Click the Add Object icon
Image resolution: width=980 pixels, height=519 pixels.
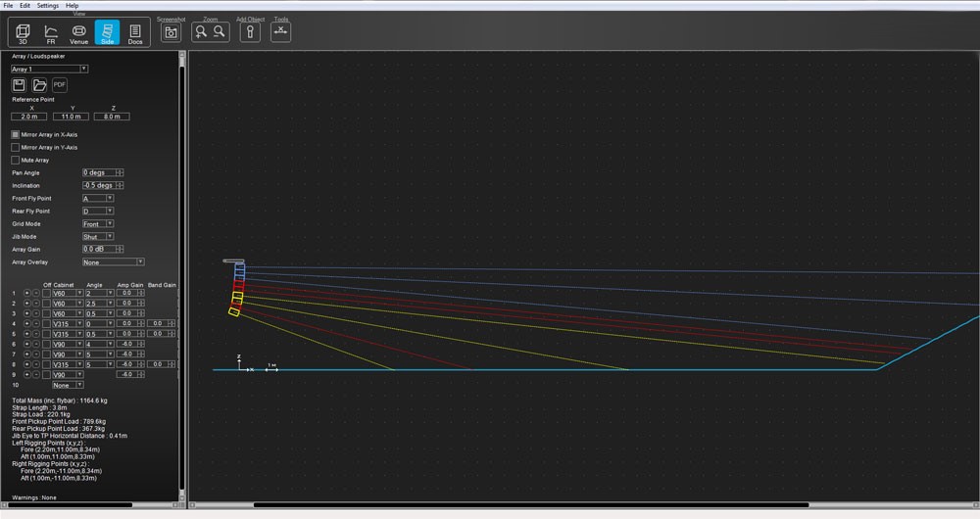click(251, 32)
